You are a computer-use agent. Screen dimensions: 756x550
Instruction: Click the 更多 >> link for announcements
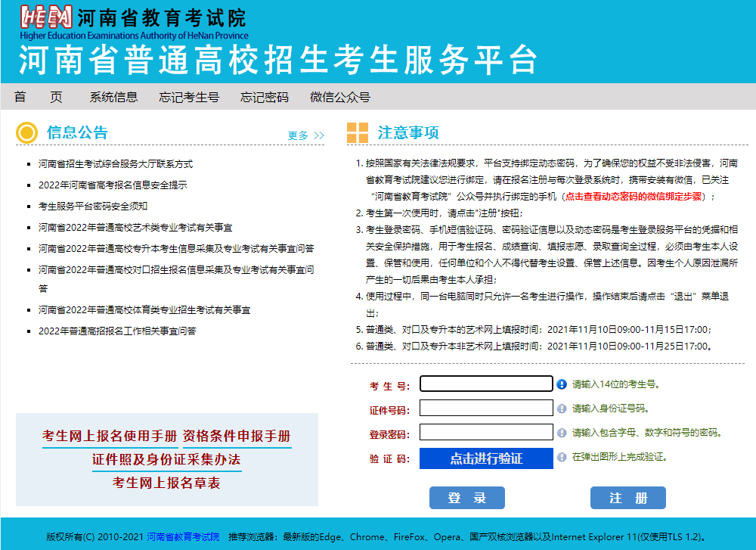305,135
